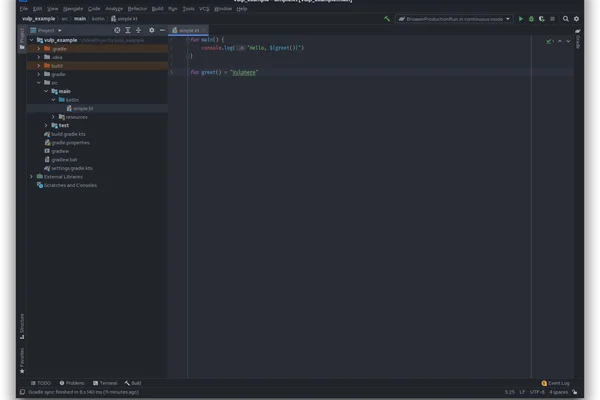Open the Tools menu
This screenshot has height=400, width=600.
pos(188,8)
